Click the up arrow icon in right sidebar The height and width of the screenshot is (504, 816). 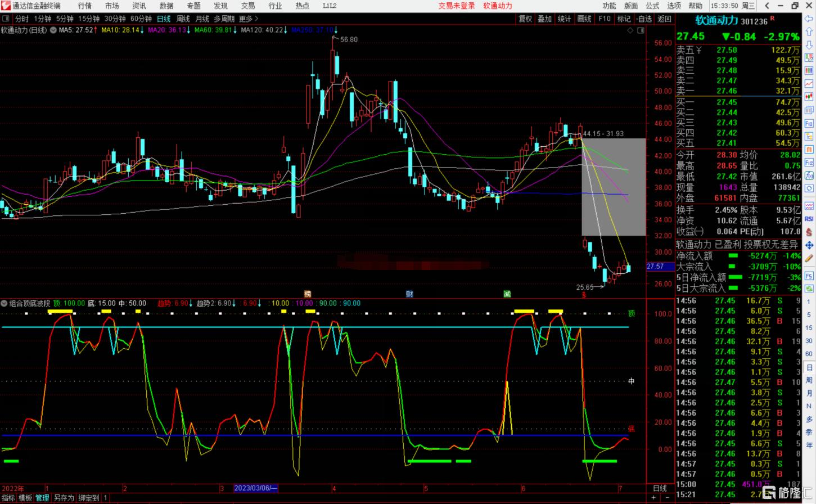point(809,31)
